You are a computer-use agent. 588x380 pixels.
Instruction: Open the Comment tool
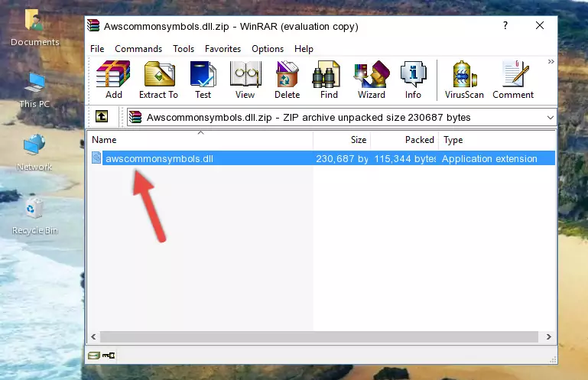pos(513,80)
